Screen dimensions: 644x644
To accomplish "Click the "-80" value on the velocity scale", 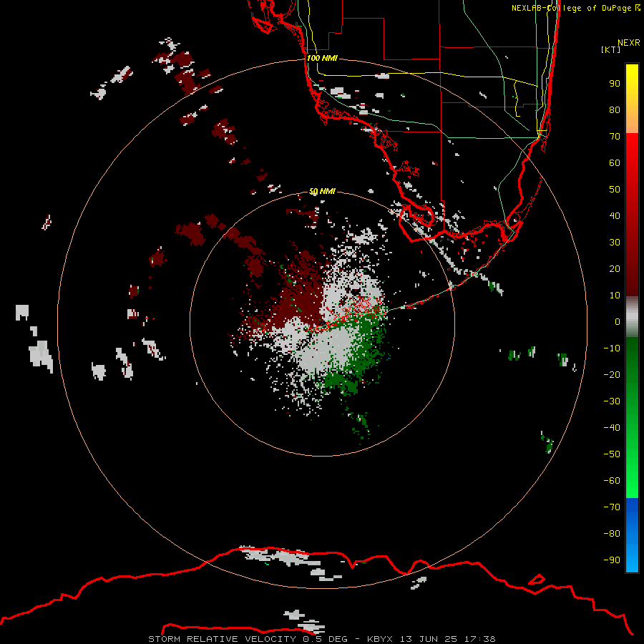I will 612,534.
